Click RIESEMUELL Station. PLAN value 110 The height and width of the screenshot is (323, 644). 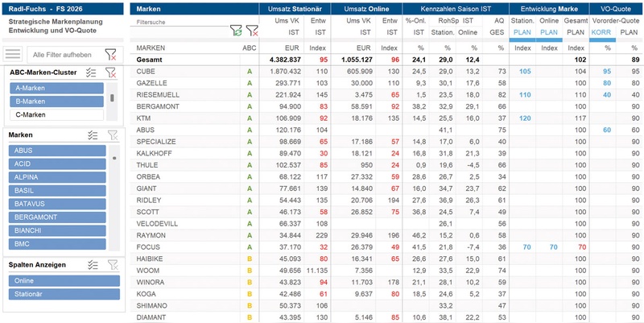click(x=525, y=95)
